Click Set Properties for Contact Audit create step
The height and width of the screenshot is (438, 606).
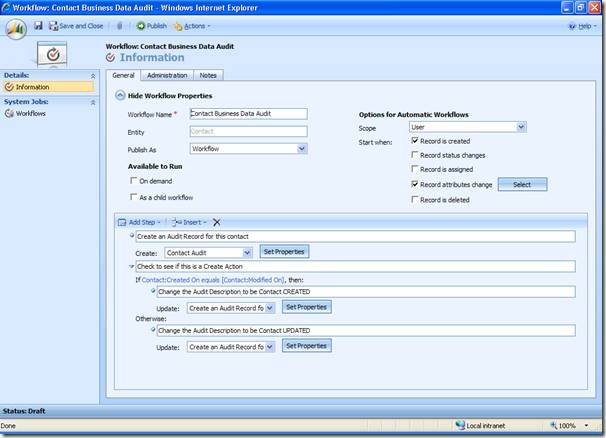284,252
